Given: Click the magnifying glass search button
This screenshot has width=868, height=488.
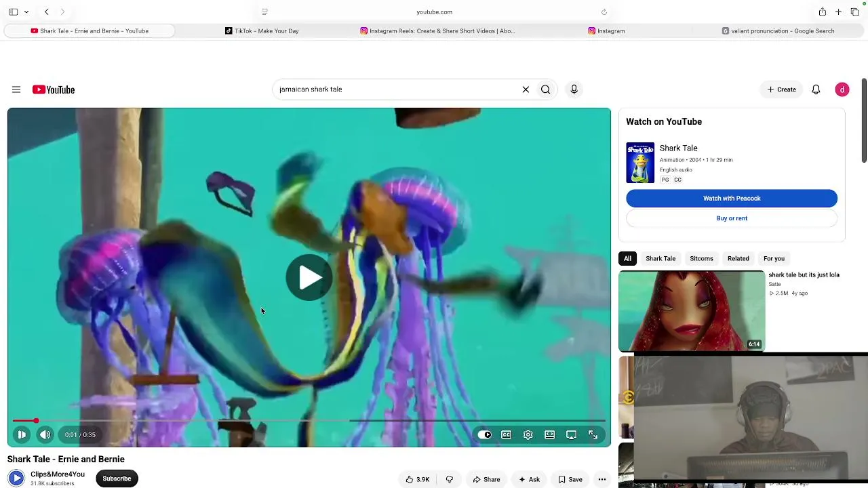Looking at the screenshot, I should click(x=545, y=89).
